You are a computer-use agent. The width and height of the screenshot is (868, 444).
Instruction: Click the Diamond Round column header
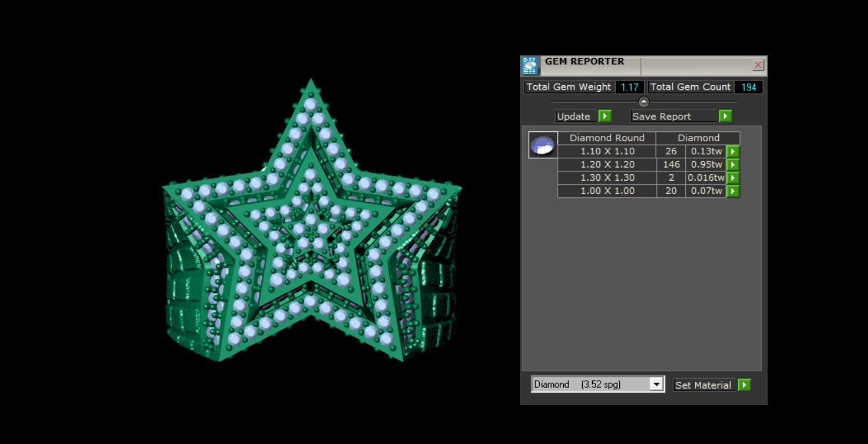tap(607, 138)
